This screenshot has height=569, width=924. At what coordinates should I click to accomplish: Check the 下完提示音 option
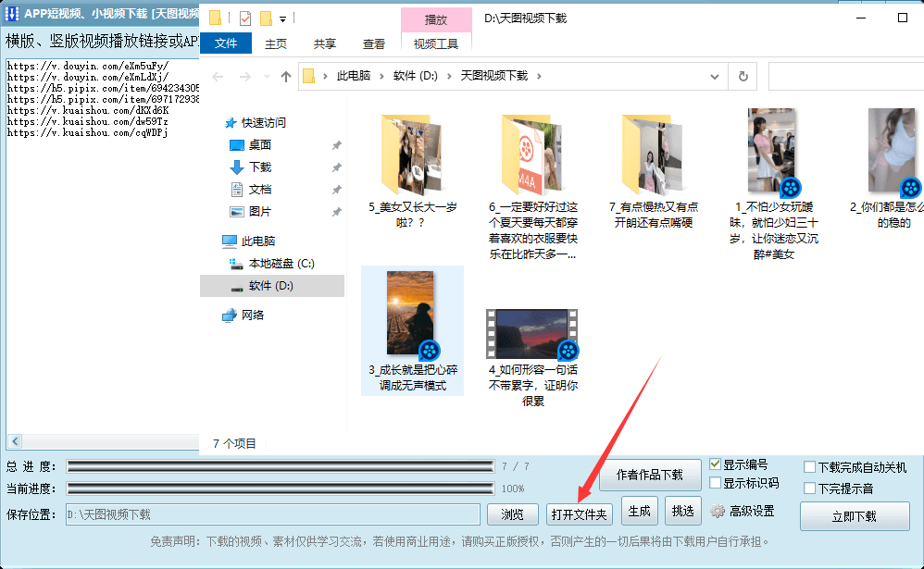tap(809, 487)
